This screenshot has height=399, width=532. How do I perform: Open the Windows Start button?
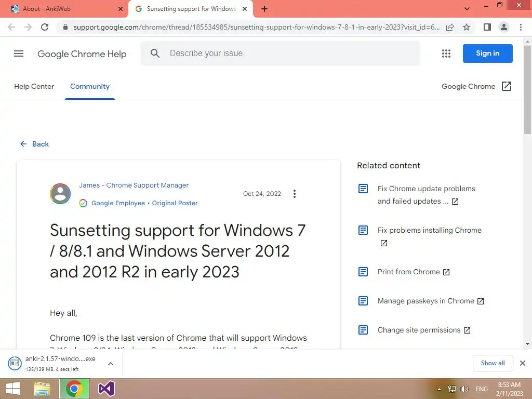(x=13, y=389)
